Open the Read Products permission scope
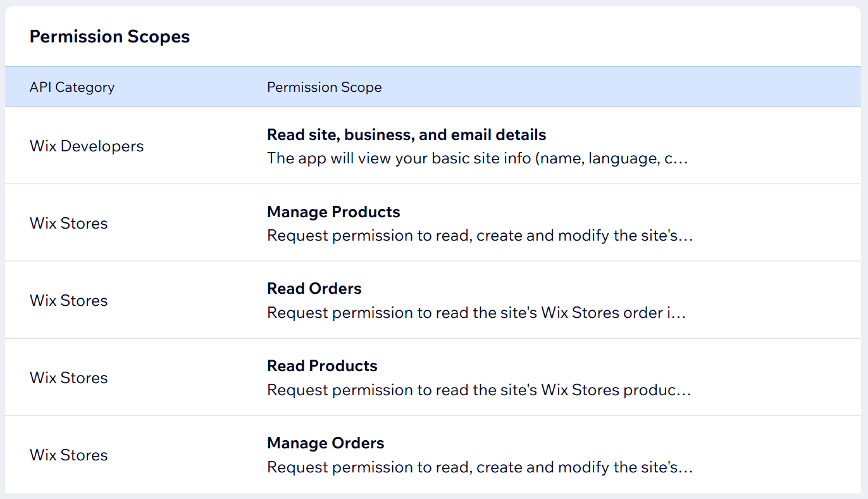 322,367
